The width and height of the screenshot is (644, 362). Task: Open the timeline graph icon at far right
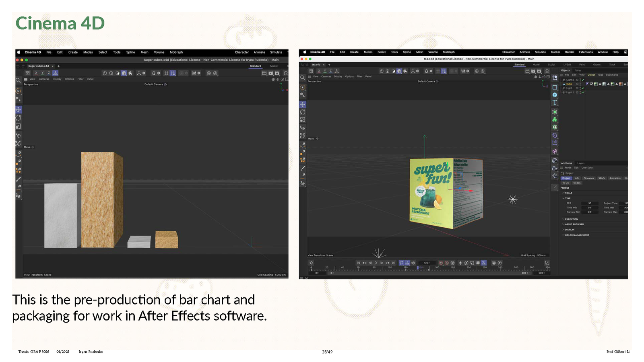point(547,263)
